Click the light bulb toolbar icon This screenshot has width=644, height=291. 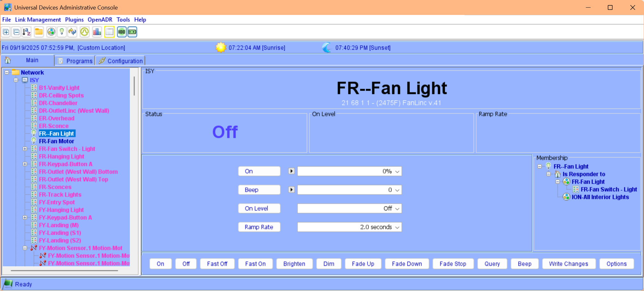pyautogui.click(x=62, y=32)
